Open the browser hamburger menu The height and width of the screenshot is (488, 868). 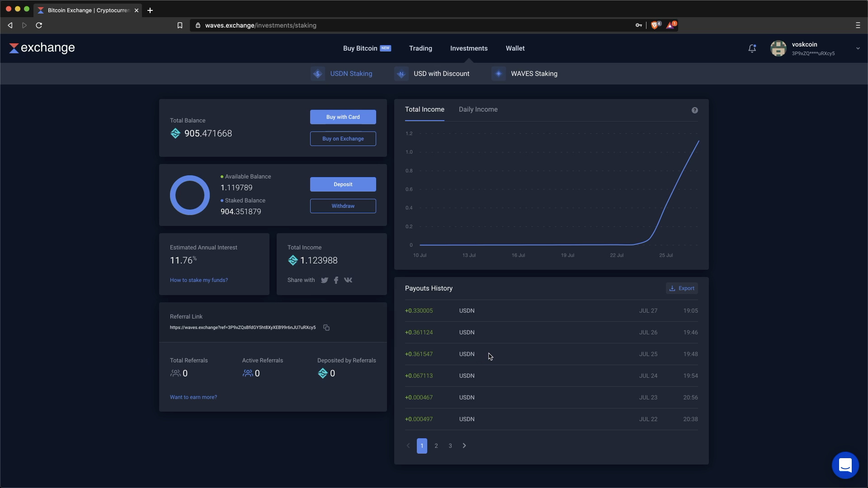click(858, 25)
